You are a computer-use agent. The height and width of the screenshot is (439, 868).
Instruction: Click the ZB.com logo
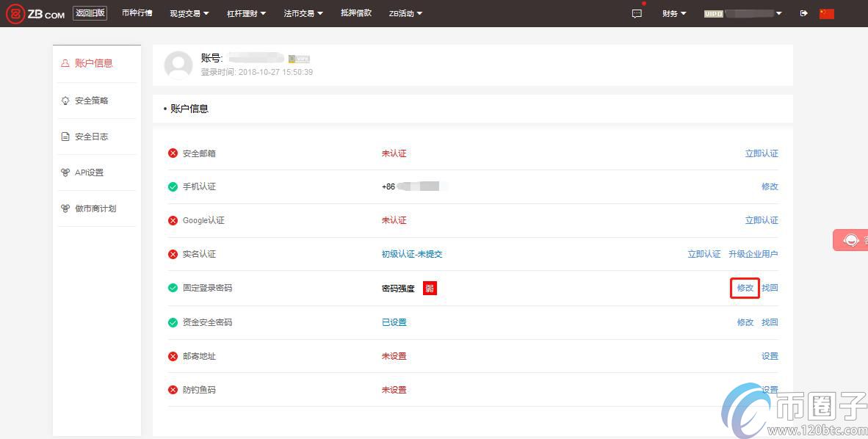[x=35, y=13]
